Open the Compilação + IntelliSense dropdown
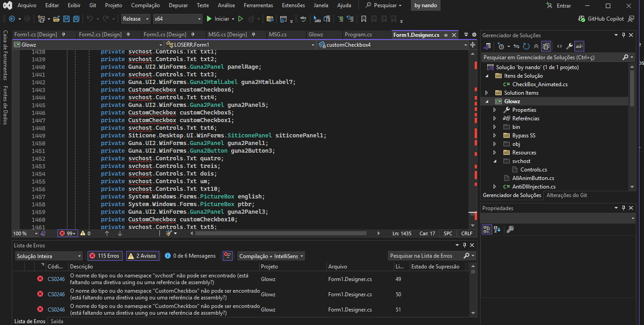Screen dimensions: 644x325 pos(271,256)
